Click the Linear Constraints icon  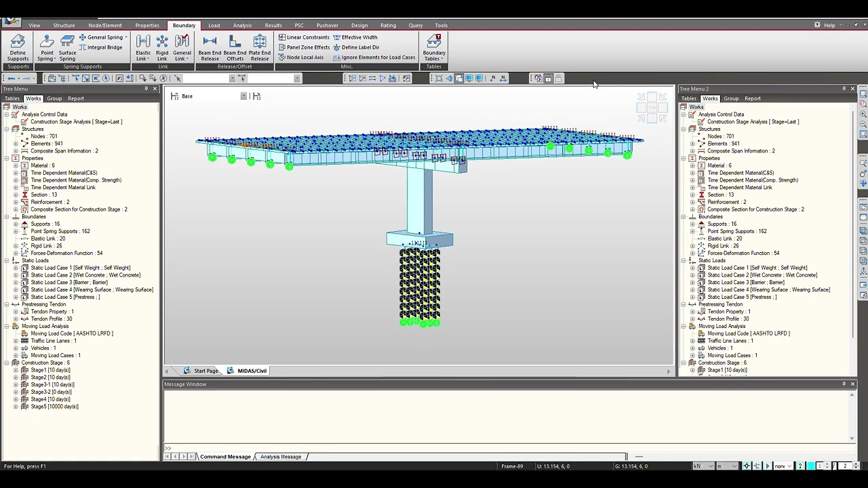click(282, 37)
